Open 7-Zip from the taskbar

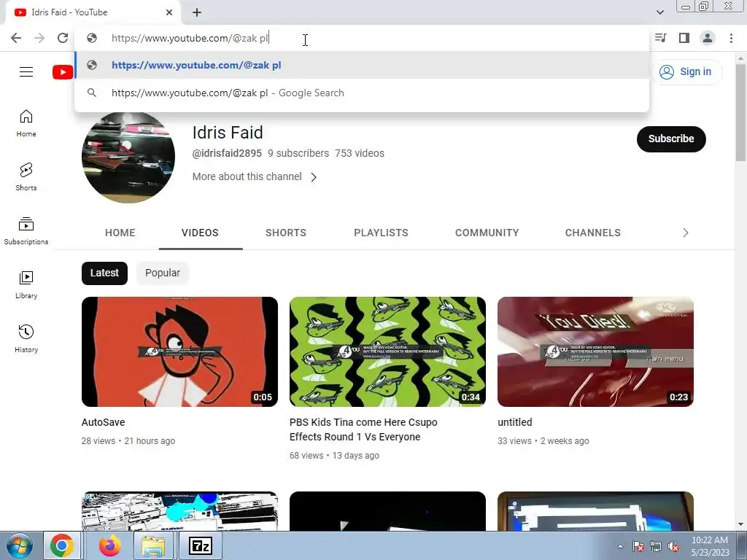pyautogui.click(x=201, y=545)
